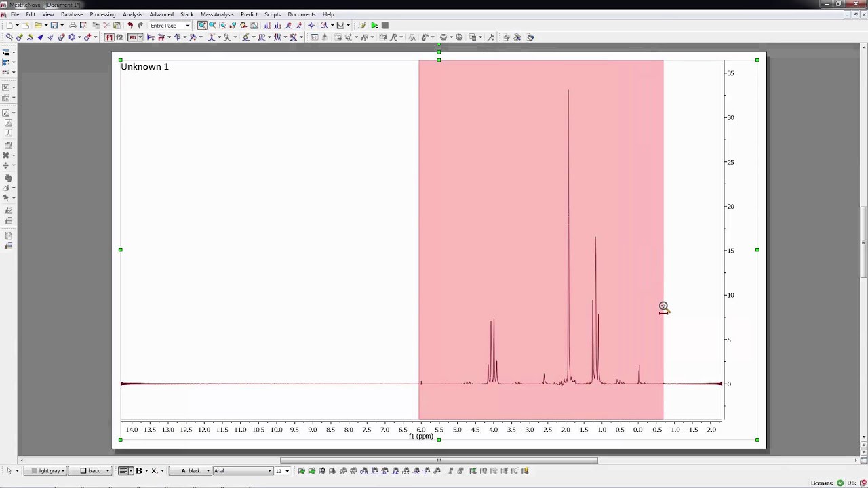868x488 pixels.
Task: Click the blue checkmark toolbar icon
Action: [40, 37]
